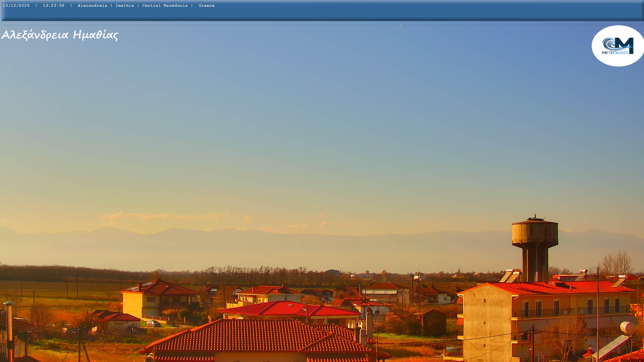Screen dimensions: 644x362
Task: Click the date 13/12/2025 in header
Action: [x=16, y=6]
